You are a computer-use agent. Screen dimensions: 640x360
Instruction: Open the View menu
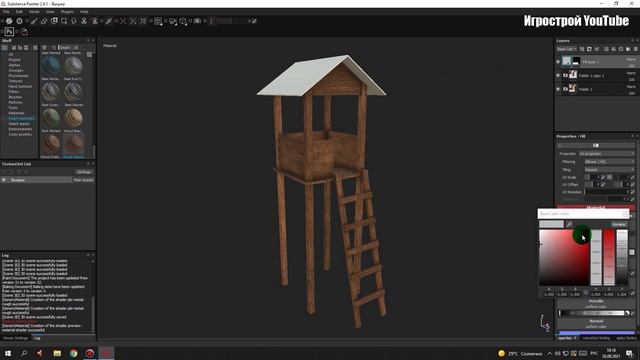[50, 12]
